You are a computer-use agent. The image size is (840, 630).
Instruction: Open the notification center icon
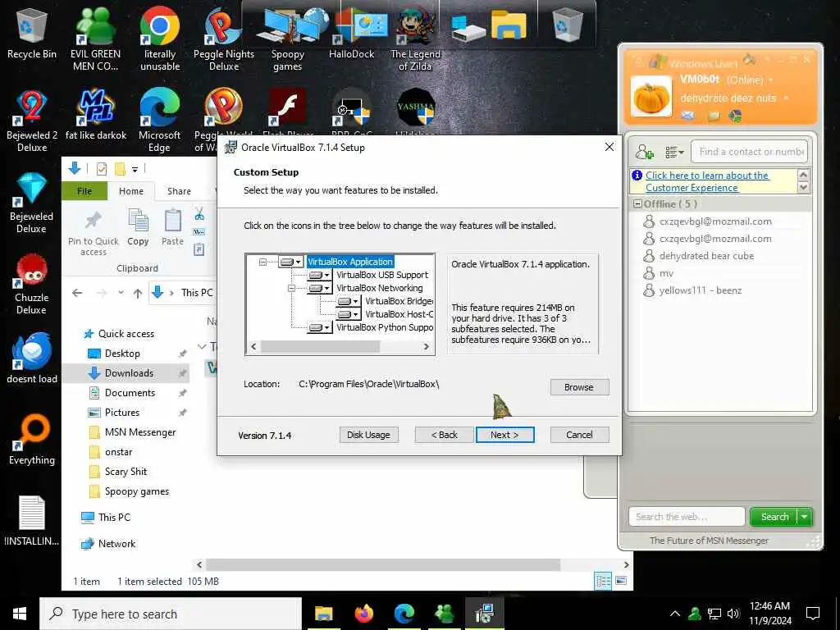point(813,614)
